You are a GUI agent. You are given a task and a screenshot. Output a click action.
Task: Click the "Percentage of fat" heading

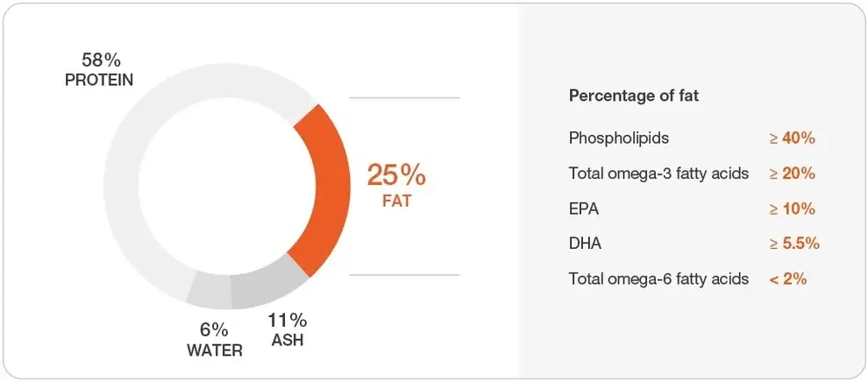tap(634, 95)
